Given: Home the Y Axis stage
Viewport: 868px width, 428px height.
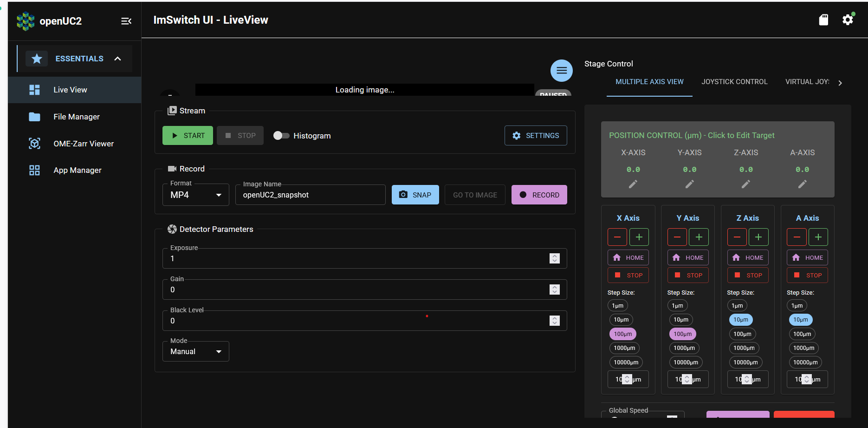Looking at the screenshot, I should [688, 257].
